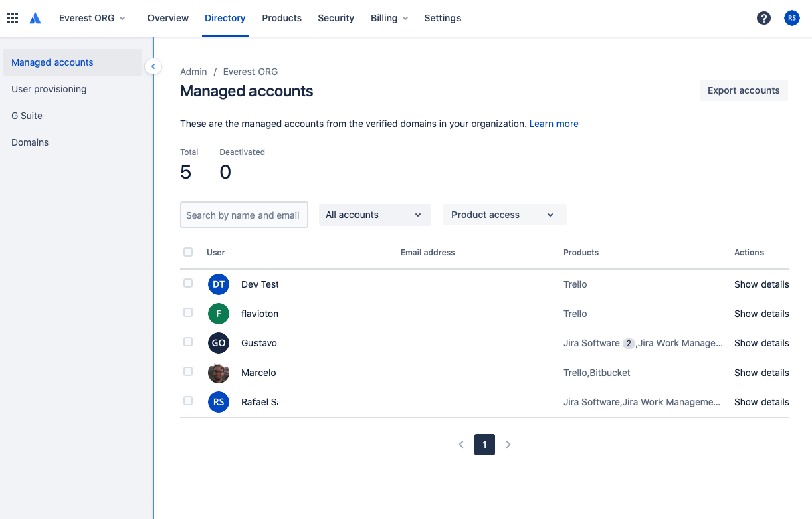The height and width of the screenshot is (519, 812).
Task: Go to next page arrow
Action: pos(508,445)
